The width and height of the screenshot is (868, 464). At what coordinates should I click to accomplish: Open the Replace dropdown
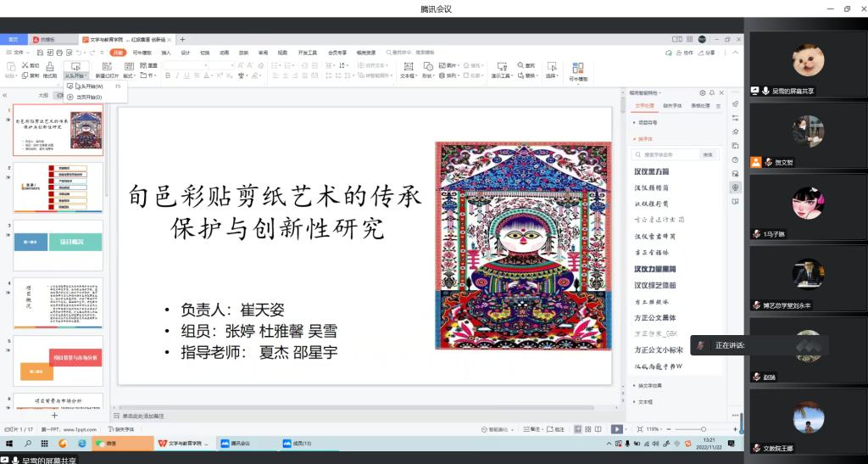pyautogui.click(x=527, y=75)
